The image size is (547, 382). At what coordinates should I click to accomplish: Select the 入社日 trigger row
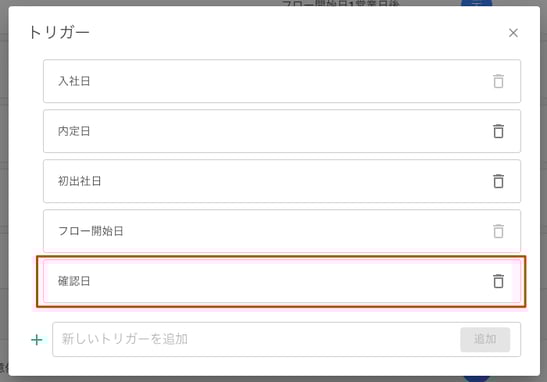[282, 81]
